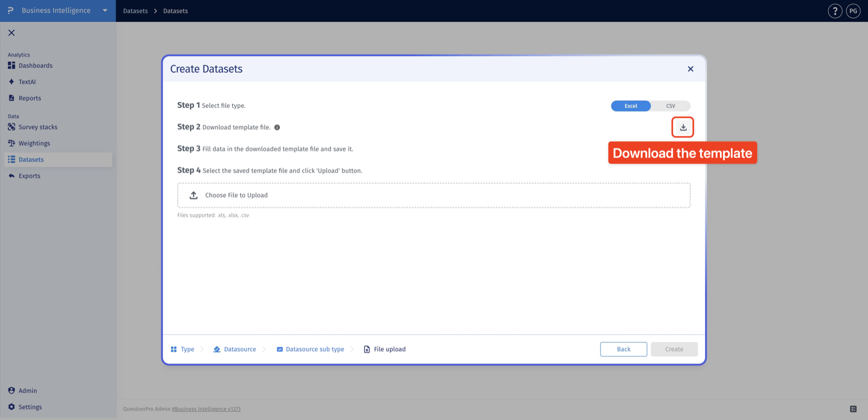Click the 'Step 1 Select file type.' text
Image resolution: width=868 pixels, height=420 pixels.
coord(212,105)
